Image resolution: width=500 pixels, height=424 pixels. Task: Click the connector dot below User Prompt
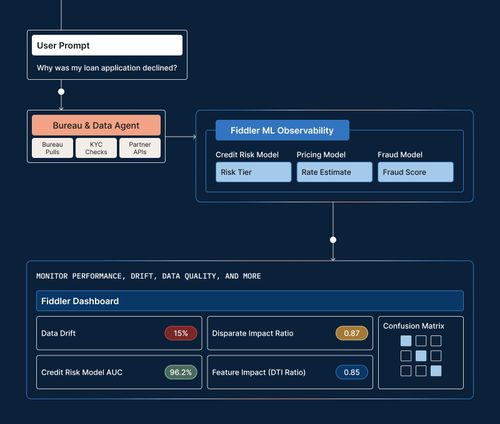pyautogui.click(x=61, y=92)
